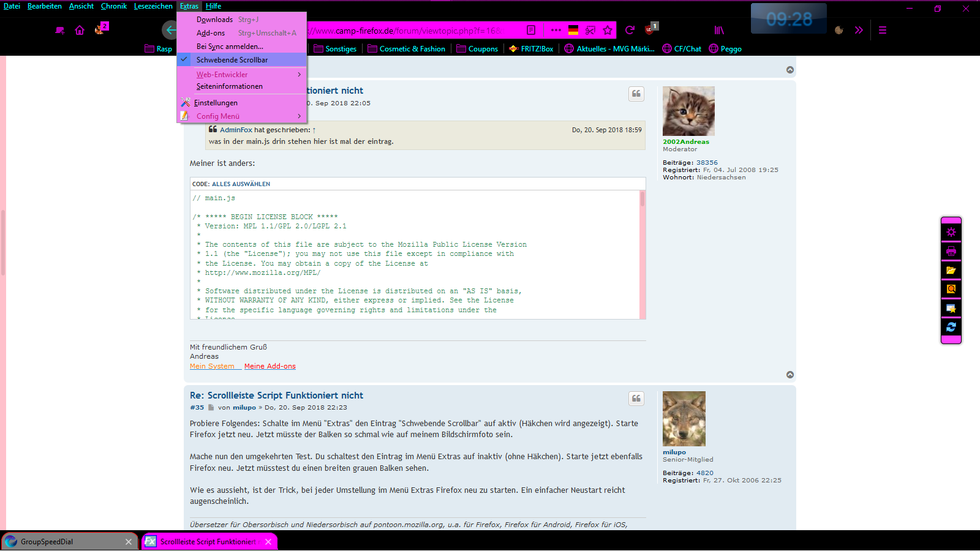Uncheck the Schwebende Scrollbar menu entry
980x551 pixels.
[232, 60]
